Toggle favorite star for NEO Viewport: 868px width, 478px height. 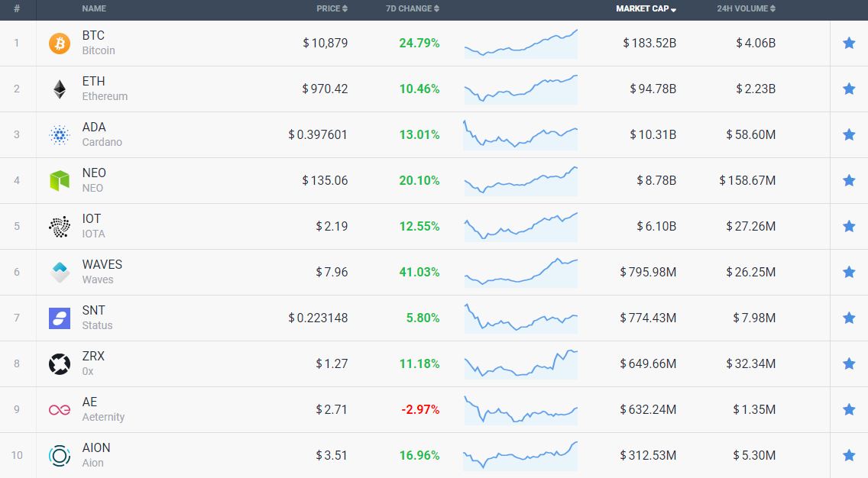coord(849,180)
